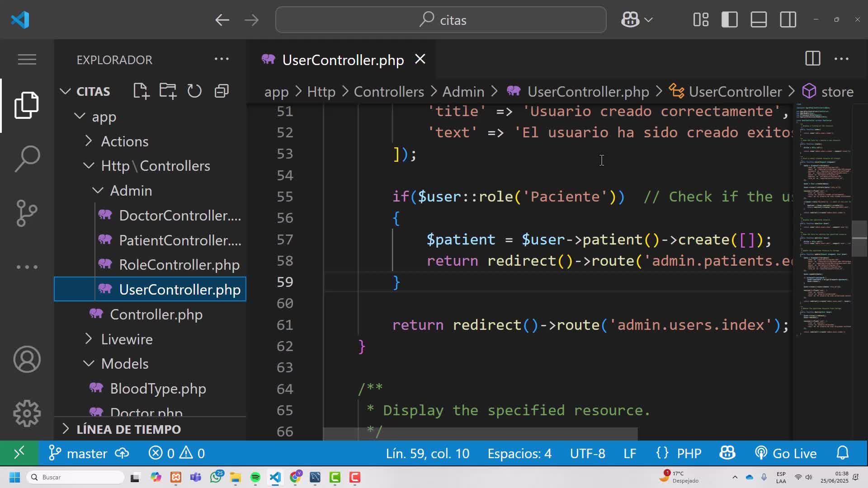Click the Http breadcrumb segment
This screenshot has width=868, height=488.
pos(321,92)
